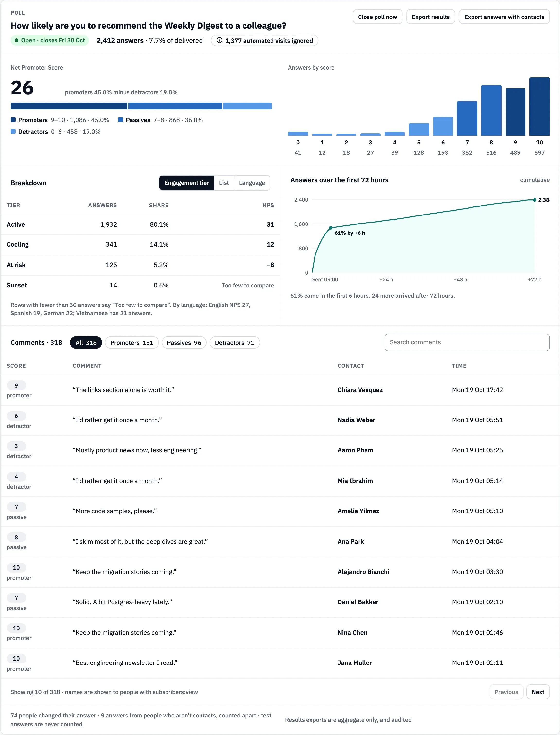The width and height of the screenshot is (560, 735).
Task: Open contact Nadia Weber
Action: click(x=356, y=420)
